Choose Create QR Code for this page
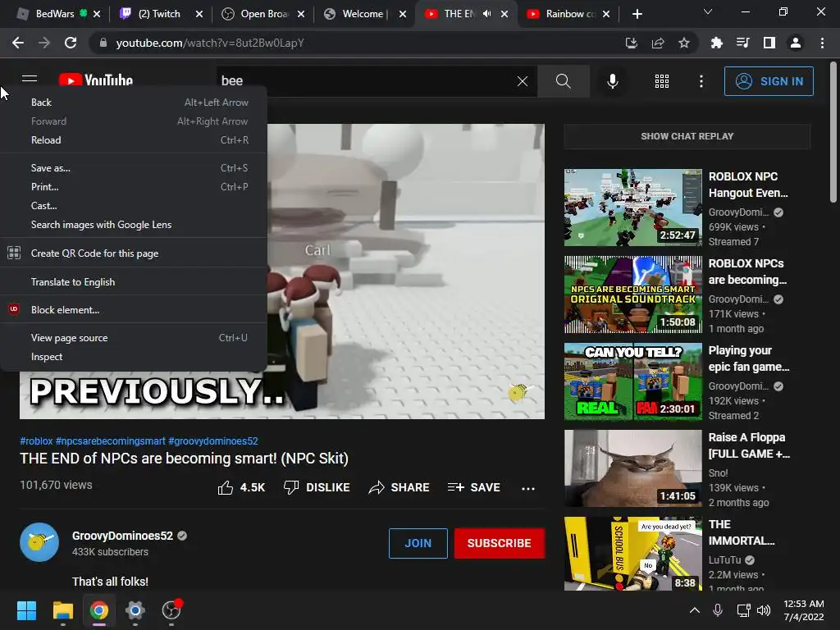840x630 pixels. coord(134,253)
